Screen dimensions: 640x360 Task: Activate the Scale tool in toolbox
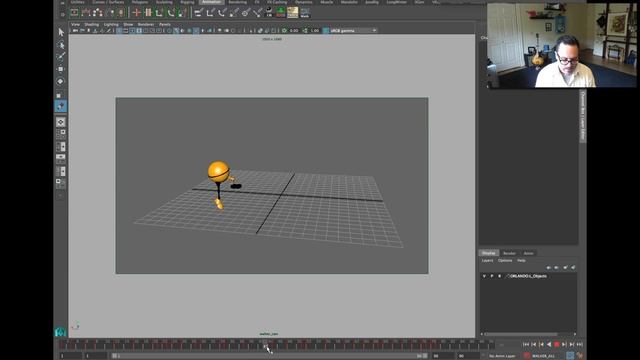click(x=59, y=95)
